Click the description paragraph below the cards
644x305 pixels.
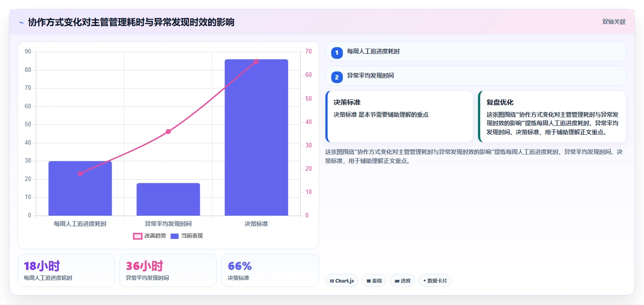(474, 156)
